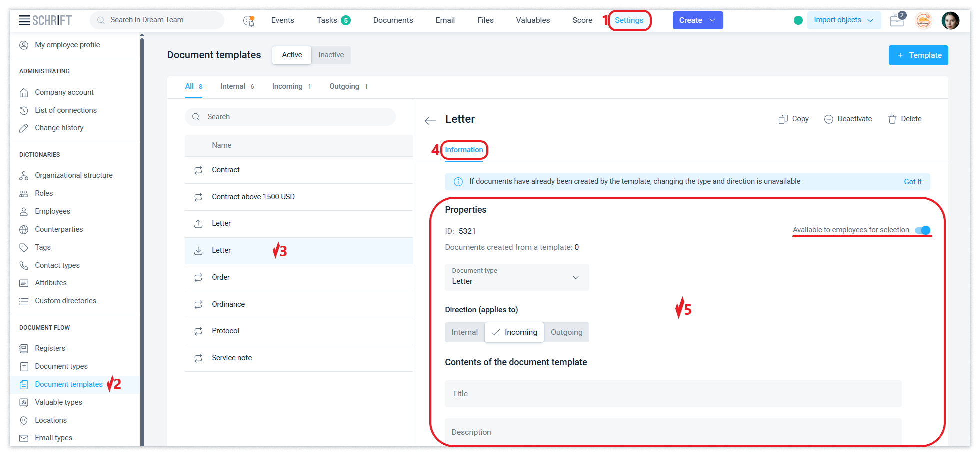The image size is (980, 455).
Task: Click the back arrow next to Letter
Action: (430, 120)
